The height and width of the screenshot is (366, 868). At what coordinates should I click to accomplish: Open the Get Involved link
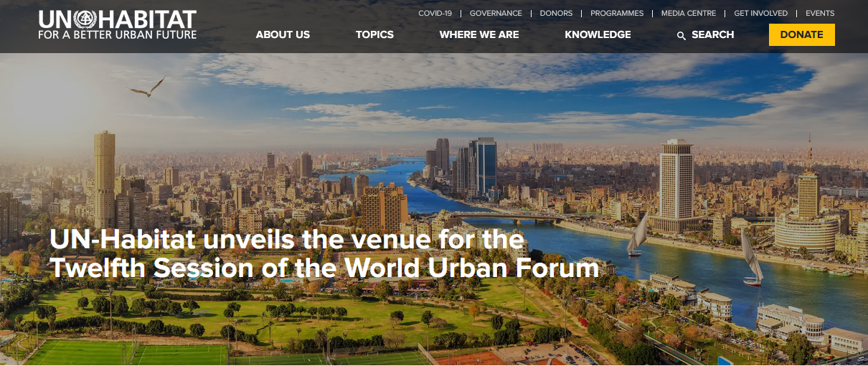point(760,13)
